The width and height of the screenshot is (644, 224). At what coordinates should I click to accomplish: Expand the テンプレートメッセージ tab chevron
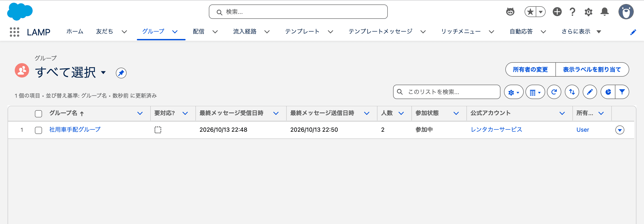coord(423,32)
